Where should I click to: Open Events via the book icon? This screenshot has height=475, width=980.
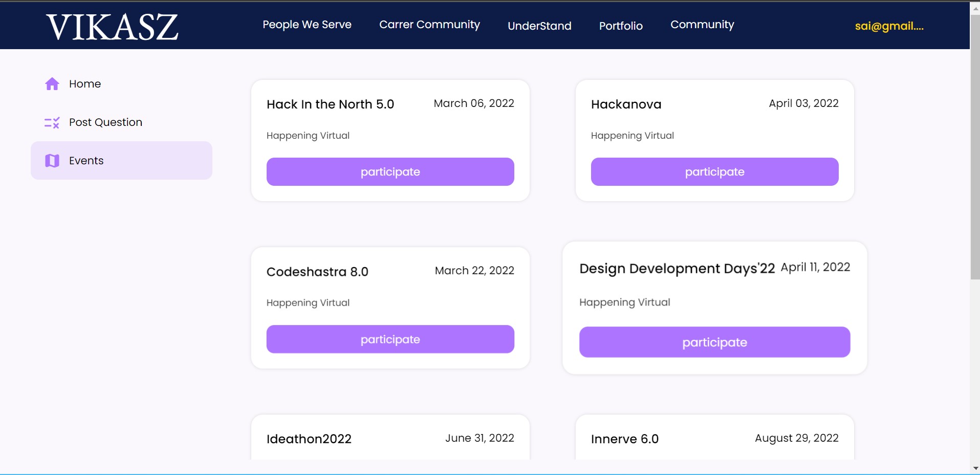(x=52, y=160)
